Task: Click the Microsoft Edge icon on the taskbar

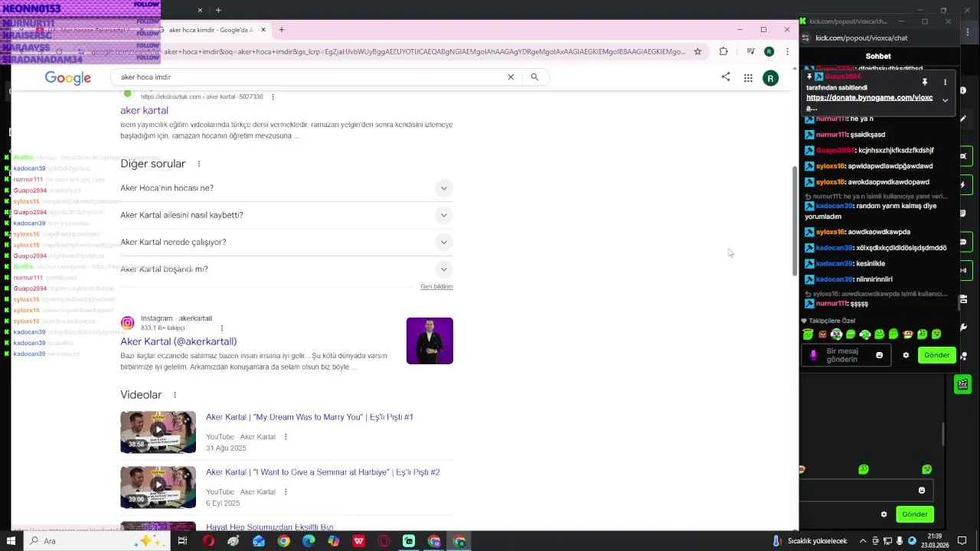Action: point(309,541)
